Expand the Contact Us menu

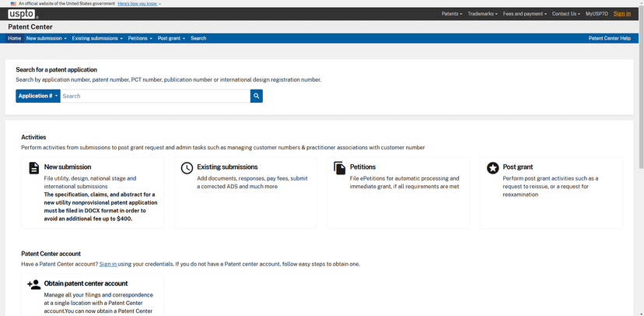click(566, 14)
